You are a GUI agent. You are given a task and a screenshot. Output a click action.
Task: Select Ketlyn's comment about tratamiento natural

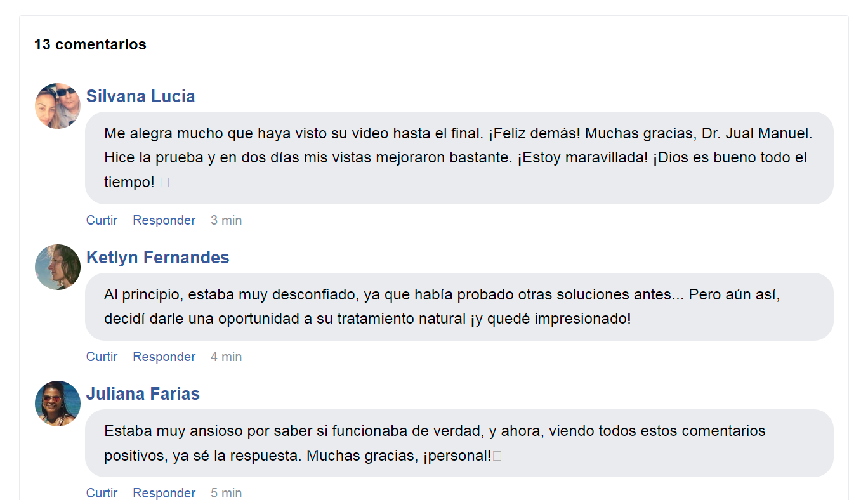tap(459, 307)
